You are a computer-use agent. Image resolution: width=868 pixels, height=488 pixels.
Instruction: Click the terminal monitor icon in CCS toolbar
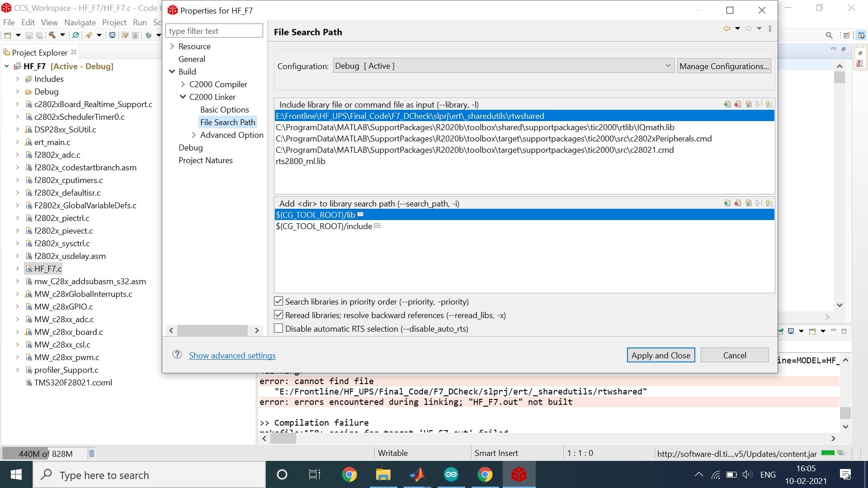pyautogui.click(x=112, y=35)
